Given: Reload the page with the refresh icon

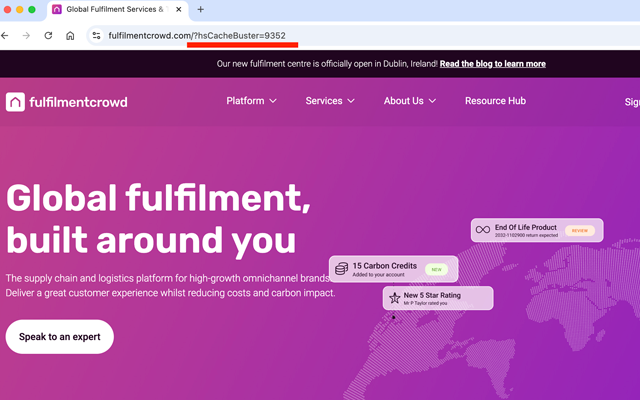Looking at the screenshot, I should coord(48,36).
